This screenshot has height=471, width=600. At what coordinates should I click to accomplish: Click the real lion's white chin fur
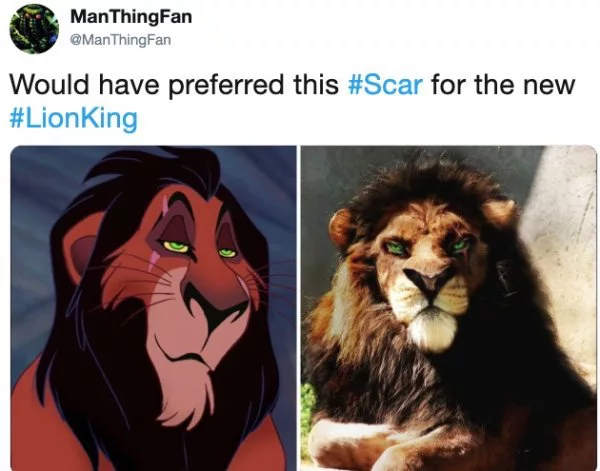432,329
